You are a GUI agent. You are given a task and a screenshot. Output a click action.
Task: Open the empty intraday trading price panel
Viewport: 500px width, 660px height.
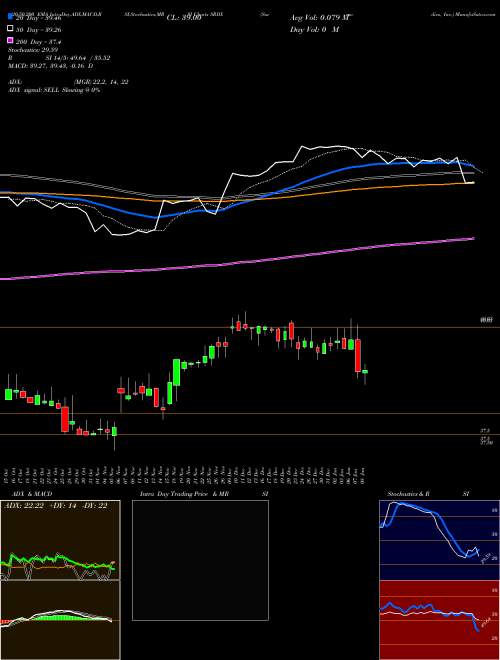(x=200, y=560)
